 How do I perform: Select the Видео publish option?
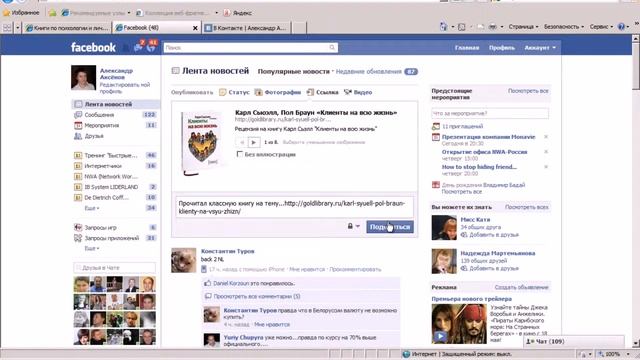coord(358,92)
